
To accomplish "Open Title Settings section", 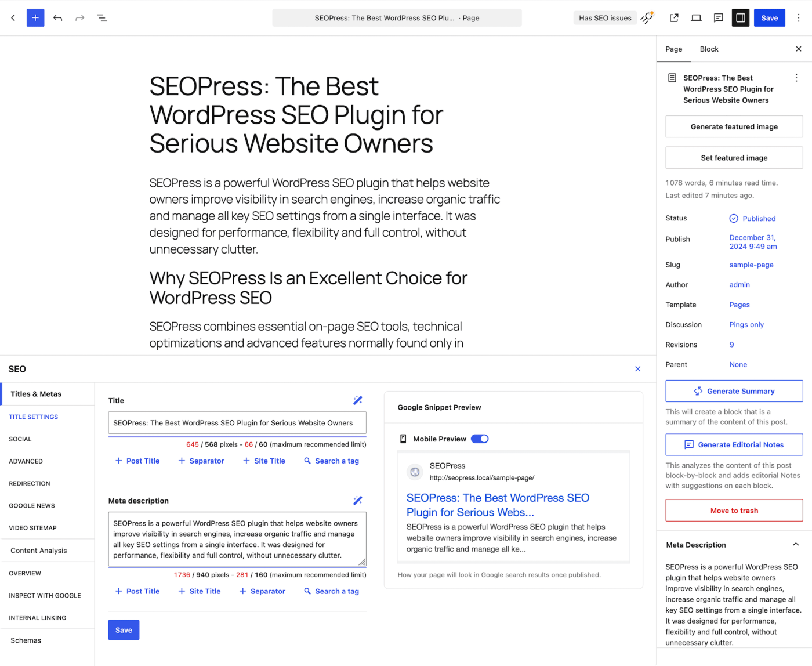I will 34,417.
